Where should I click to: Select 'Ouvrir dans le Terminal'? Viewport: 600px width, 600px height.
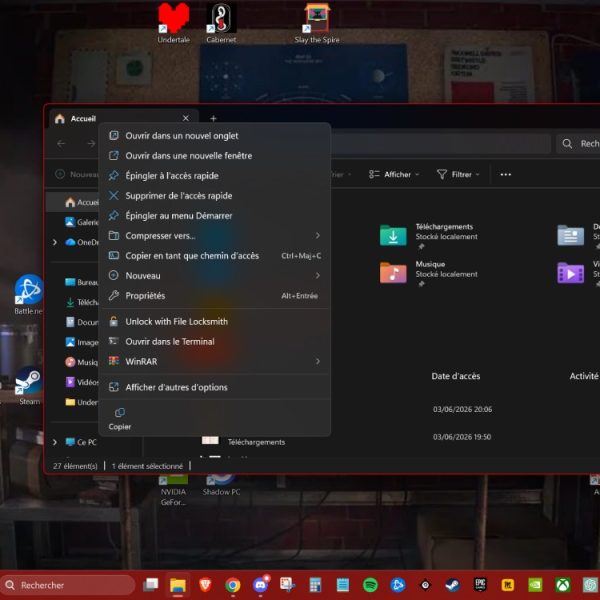coord(214,341)
